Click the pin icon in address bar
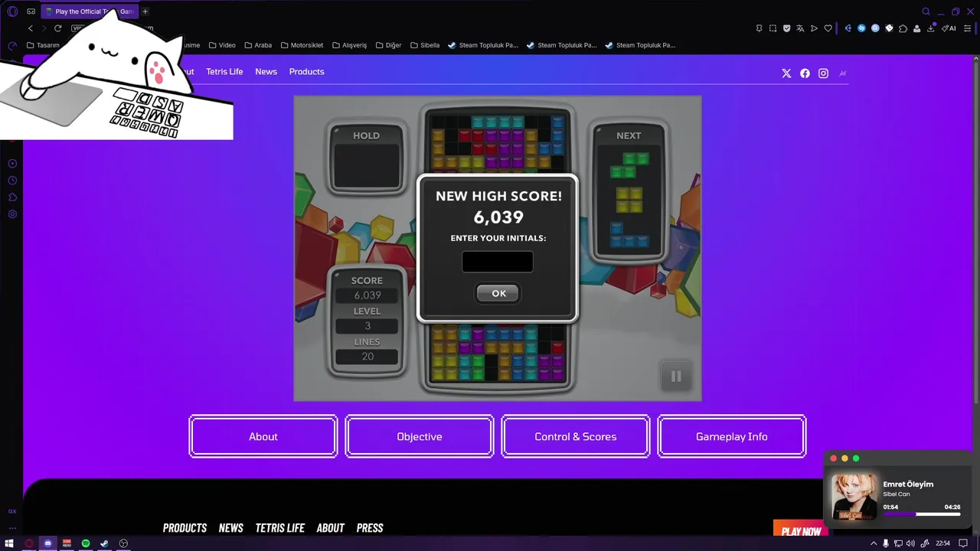 pos(759,28)
